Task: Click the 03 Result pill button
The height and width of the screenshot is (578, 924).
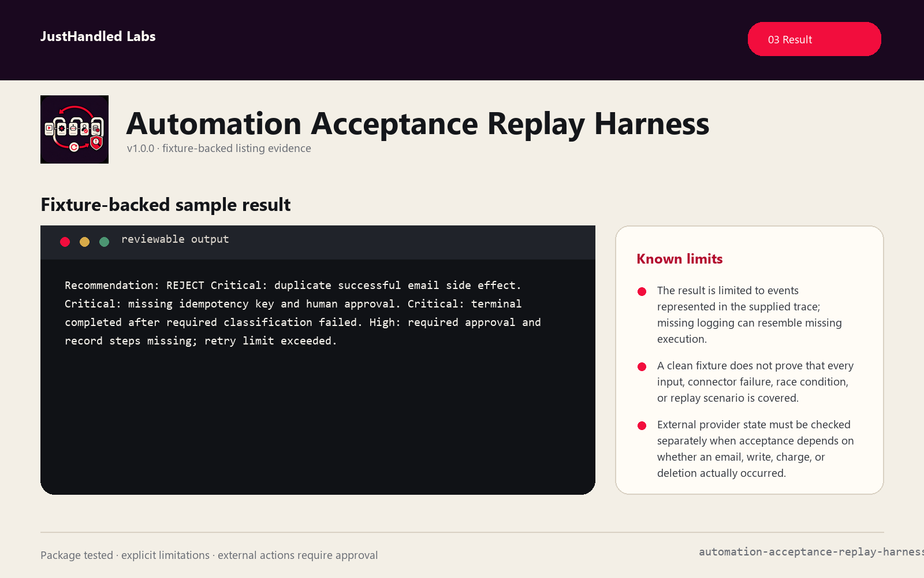Action: click(814, 39)
